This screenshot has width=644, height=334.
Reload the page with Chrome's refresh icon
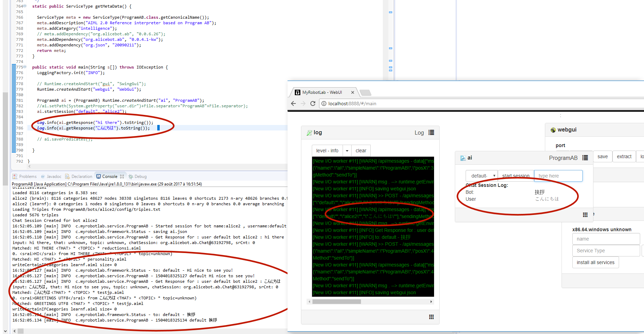tap(313, 103)
